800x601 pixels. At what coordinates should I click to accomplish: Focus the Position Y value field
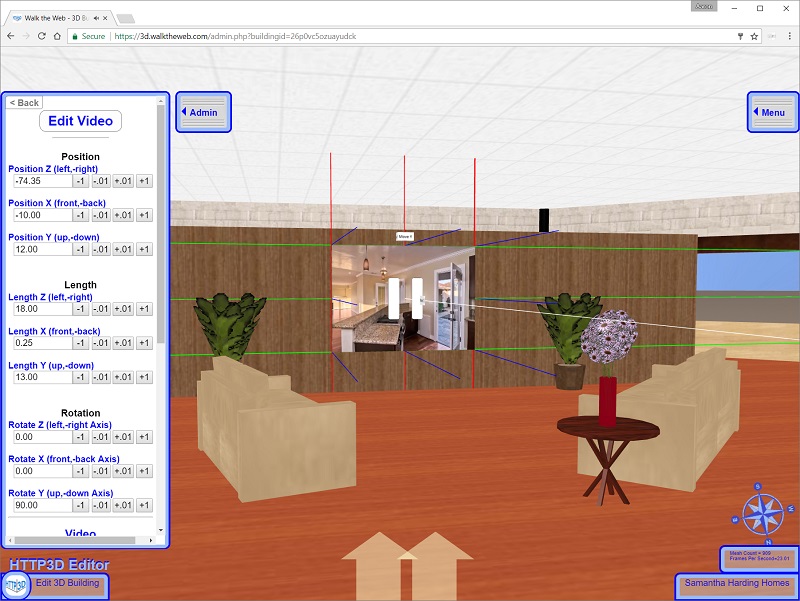43,249
